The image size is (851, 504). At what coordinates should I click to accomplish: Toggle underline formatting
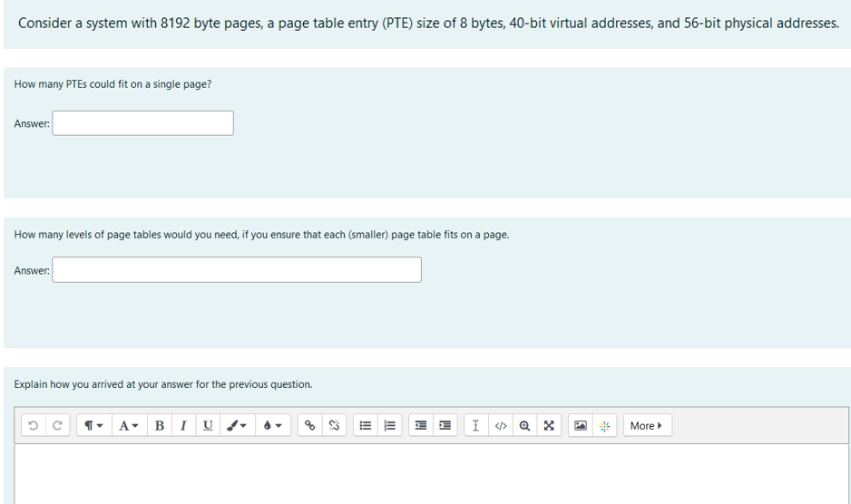208,425
